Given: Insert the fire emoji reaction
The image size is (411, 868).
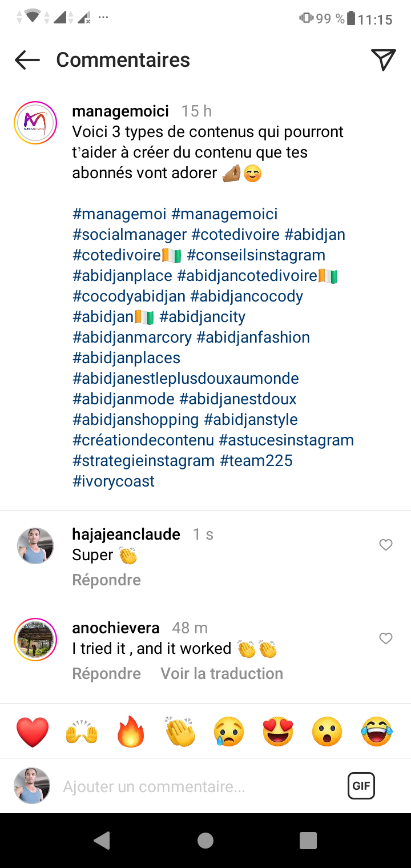Looking at the screenshot, I should point(131,732).
